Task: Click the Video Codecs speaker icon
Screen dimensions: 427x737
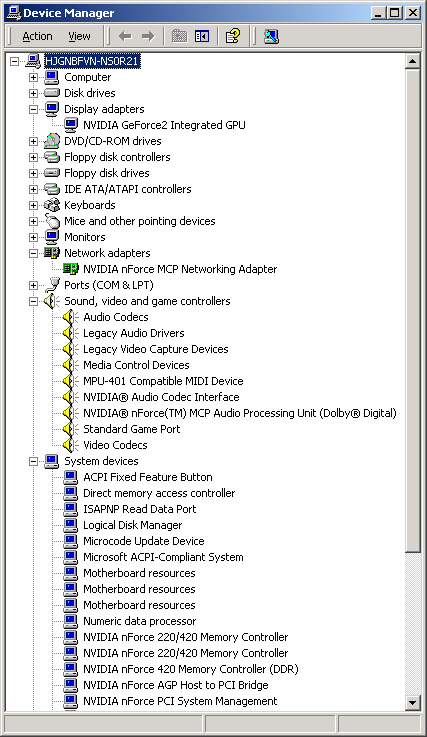Action: (71, 445)
